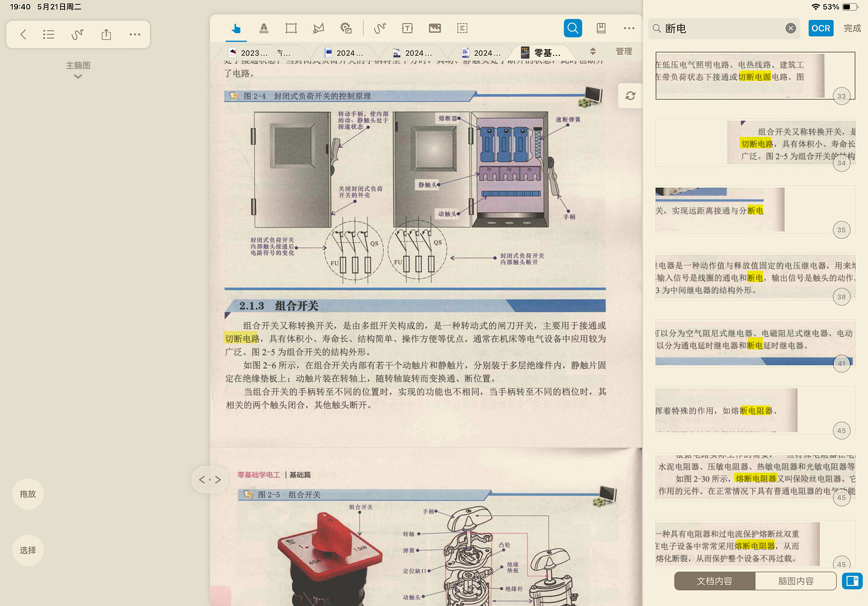The image size is (868, 606).
Task: Click the highlighted 切断电路 text in page
Action: [242, 339]
